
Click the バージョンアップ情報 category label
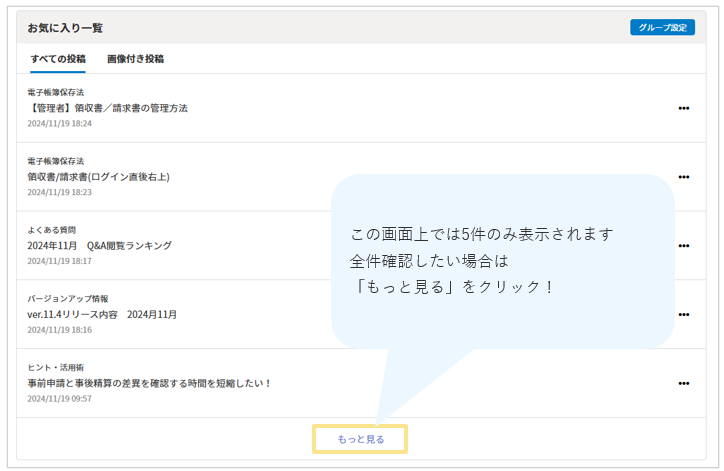(67, 299)
